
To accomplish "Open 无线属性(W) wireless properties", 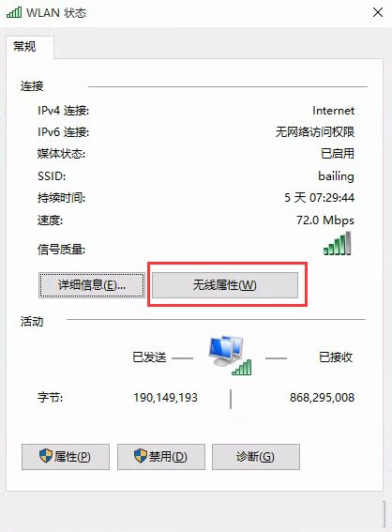I will tap(225, 285).
